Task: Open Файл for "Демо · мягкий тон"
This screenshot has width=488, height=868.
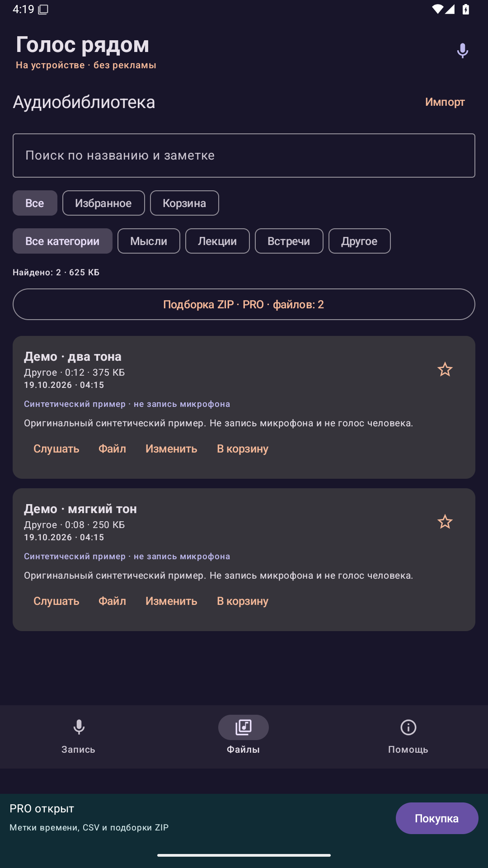Action: [113, 601]
